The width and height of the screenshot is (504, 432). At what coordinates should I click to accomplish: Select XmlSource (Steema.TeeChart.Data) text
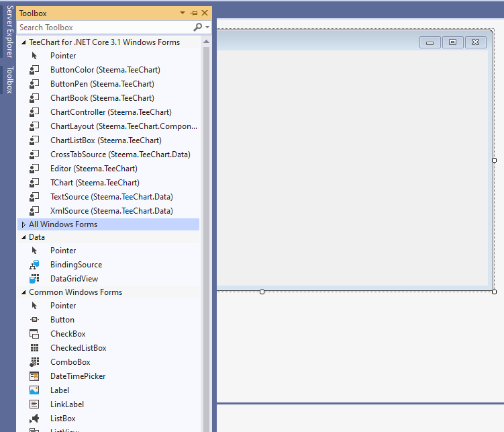[111, 211]
